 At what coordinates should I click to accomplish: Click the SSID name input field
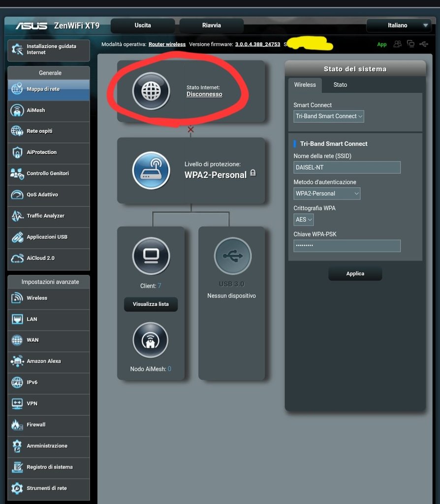[x=347, y=167]
